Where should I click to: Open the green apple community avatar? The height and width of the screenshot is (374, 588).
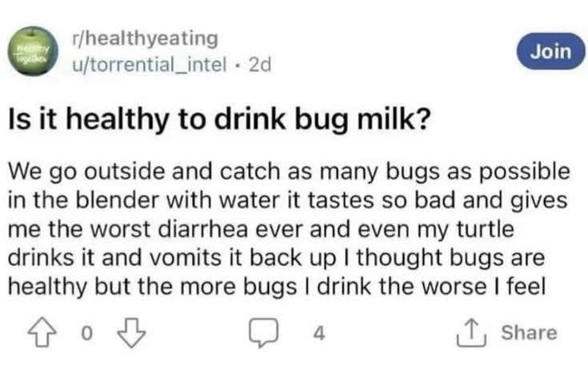point(34,50)
